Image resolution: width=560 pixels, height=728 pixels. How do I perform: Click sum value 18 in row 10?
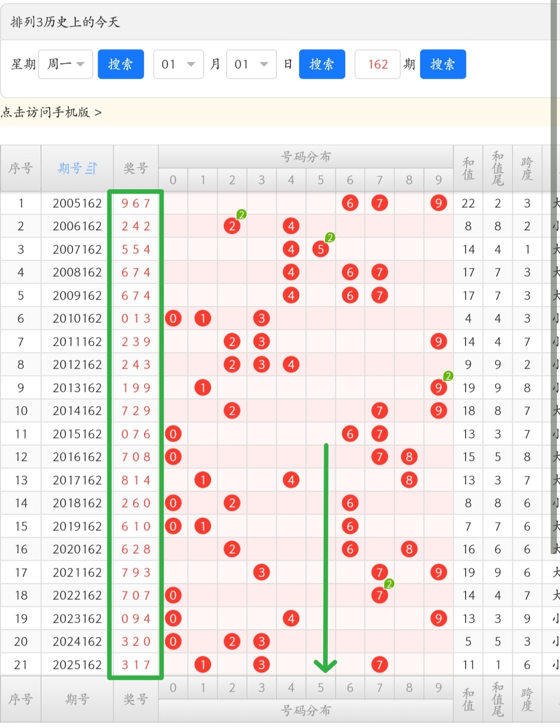(x=468, y=411)
